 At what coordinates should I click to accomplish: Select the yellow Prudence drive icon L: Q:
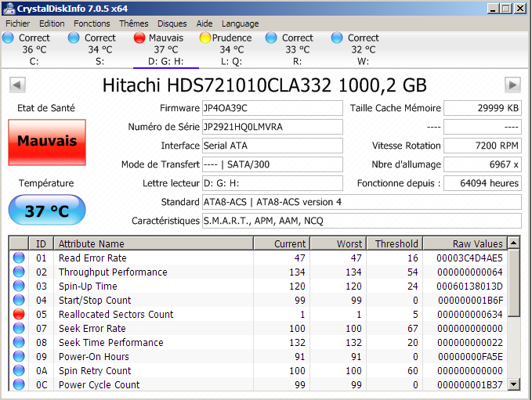click(x=205, y=38)
